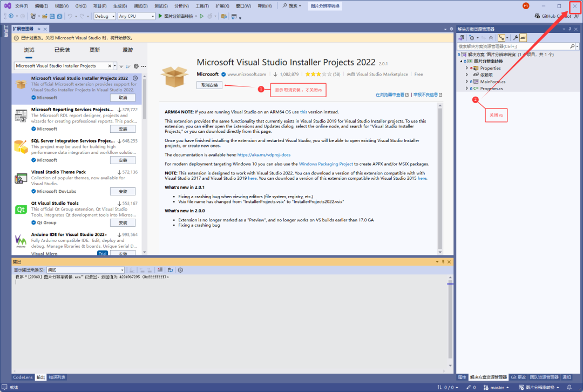Click the 0 / 0 sync indicator in status bar
The height and width of the screenshot is (392, 583).
coord(448,387)
